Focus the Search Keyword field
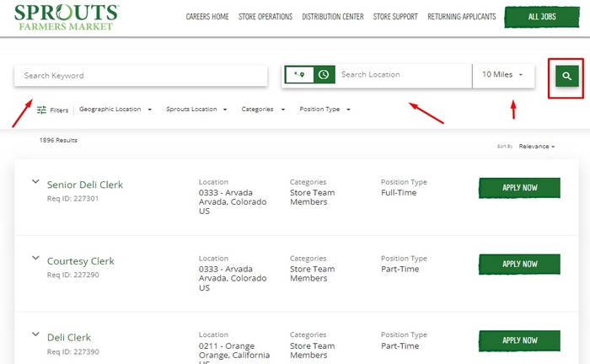 (141, 76)
